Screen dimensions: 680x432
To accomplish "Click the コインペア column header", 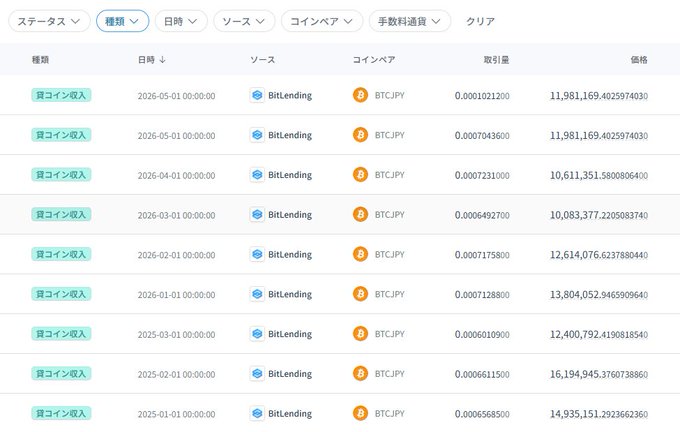I will coord(374,60).
